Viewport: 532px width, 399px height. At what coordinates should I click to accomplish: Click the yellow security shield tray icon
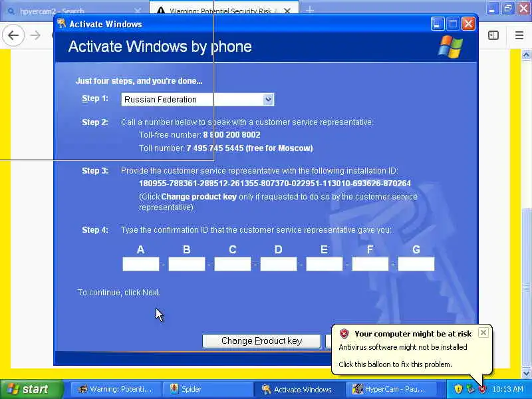(458, 389)
